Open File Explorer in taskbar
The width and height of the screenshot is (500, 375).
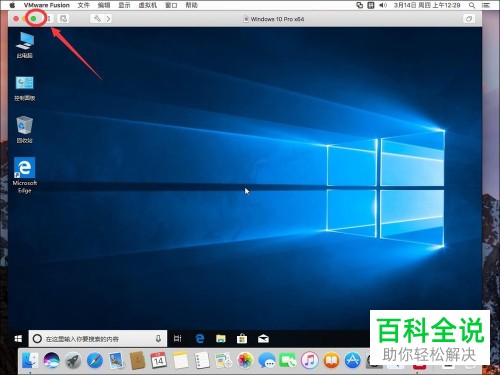pos(221,339)
